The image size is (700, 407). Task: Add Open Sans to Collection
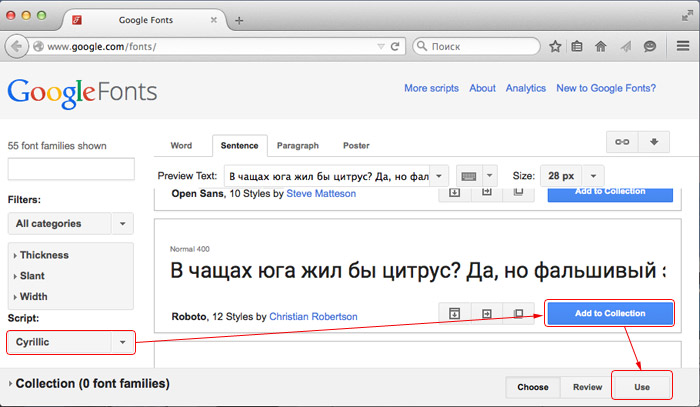tap(610, 194)
